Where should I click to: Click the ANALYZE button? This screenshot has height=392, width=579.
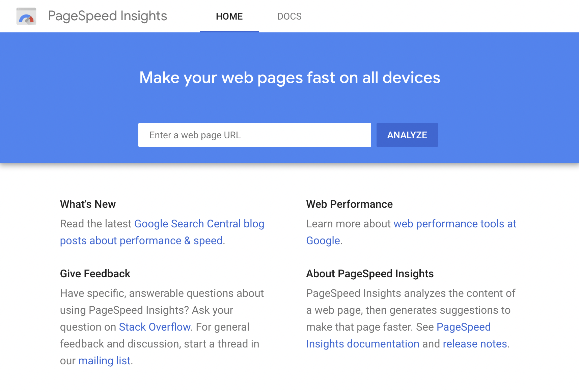pyautogui.click(x=407, y=135)
